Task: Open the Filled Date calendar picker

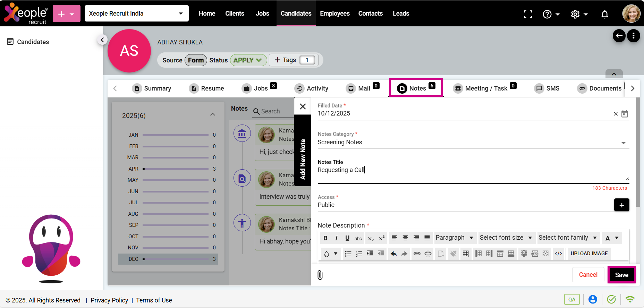Action: point(625,114)
